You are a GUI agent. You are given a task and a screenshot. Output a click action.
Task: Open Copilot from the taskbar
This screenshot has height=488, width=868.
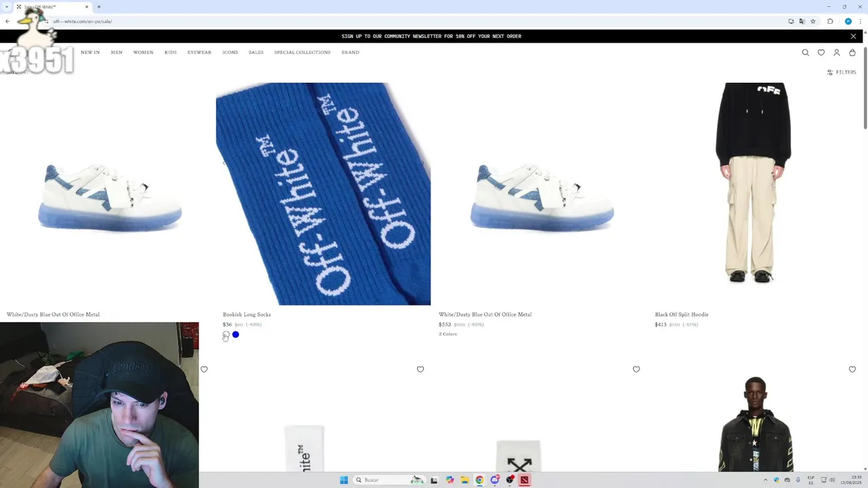[450, 480]
